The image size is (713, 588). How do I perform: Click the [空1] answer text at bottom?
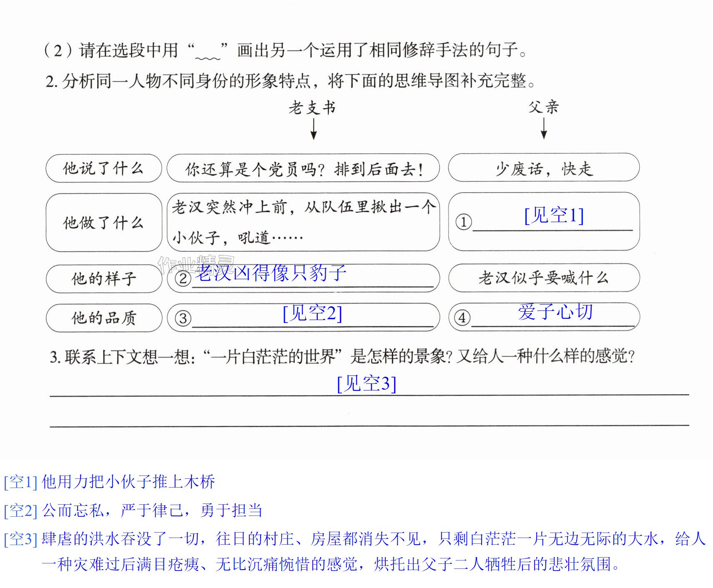coord(109,482)
